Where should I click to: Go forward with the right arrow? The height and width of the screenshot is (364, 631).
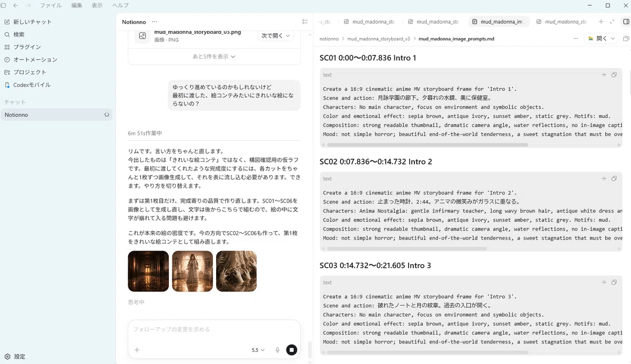(x=28, y=5)
